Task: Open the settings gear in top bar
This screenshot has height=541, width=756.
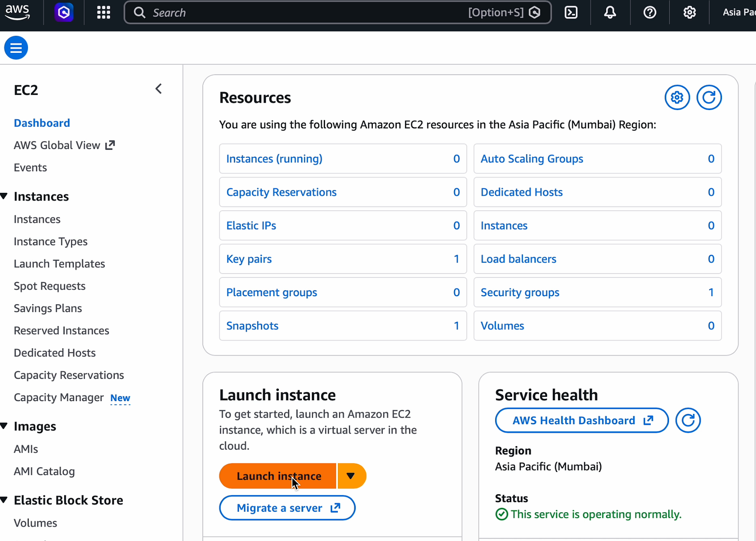Action: 689,13
